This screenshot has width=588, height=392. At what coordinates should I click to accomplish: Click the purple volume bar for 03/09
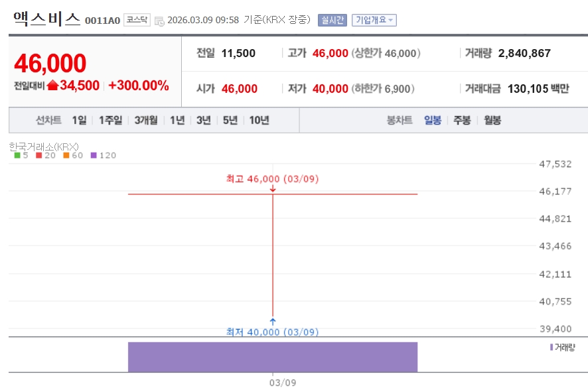(272, 357)
